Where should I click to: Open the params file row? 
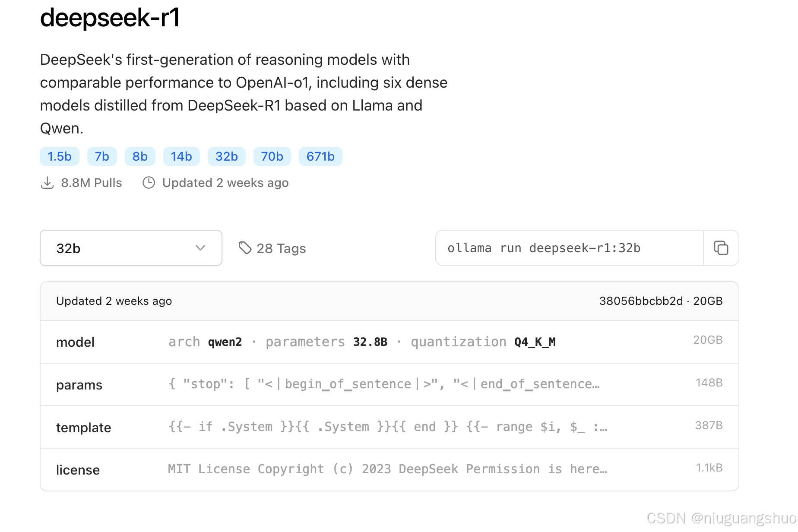tap(389, 384)
